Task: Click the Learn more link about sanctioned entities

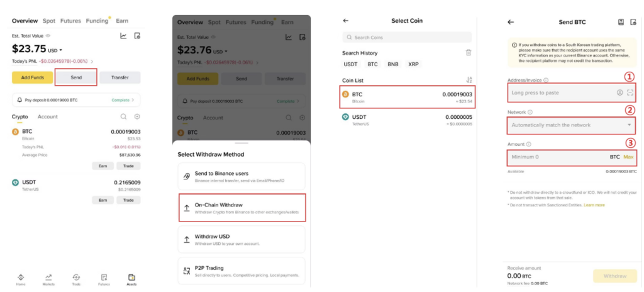Action: click(x=594, y=205)
